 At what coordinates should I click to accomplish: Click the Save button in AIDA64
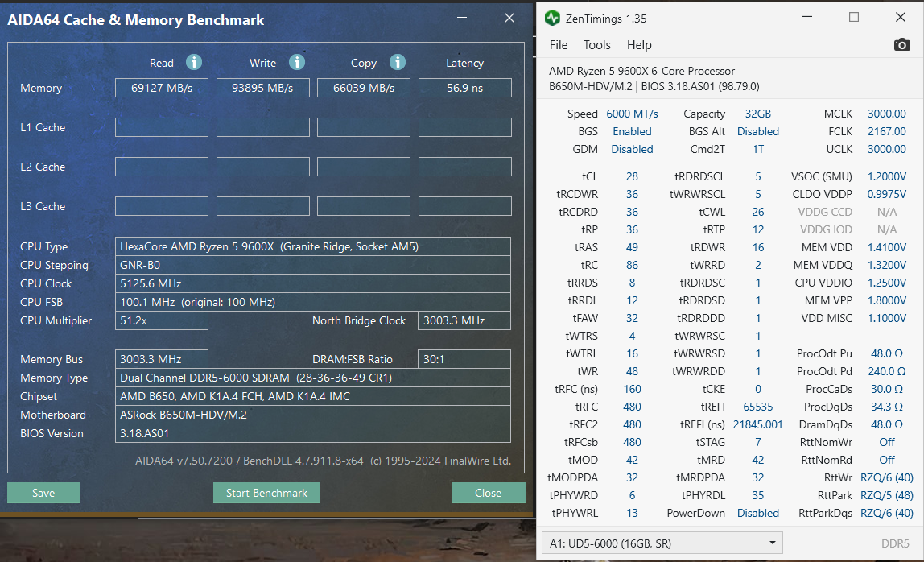[43, 493]
